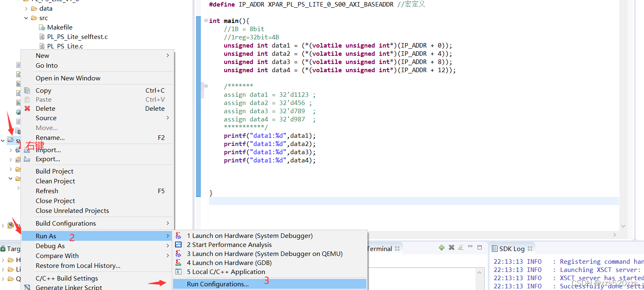Choose Build Project
This screenshot has width=644, height=290.
[98, 171]
